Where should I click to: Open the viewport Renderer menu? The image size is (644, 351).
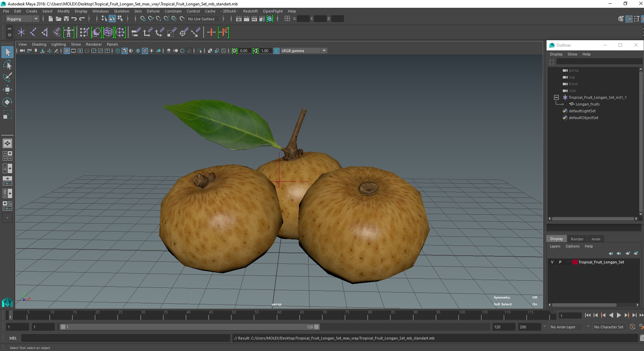[94, 44]
